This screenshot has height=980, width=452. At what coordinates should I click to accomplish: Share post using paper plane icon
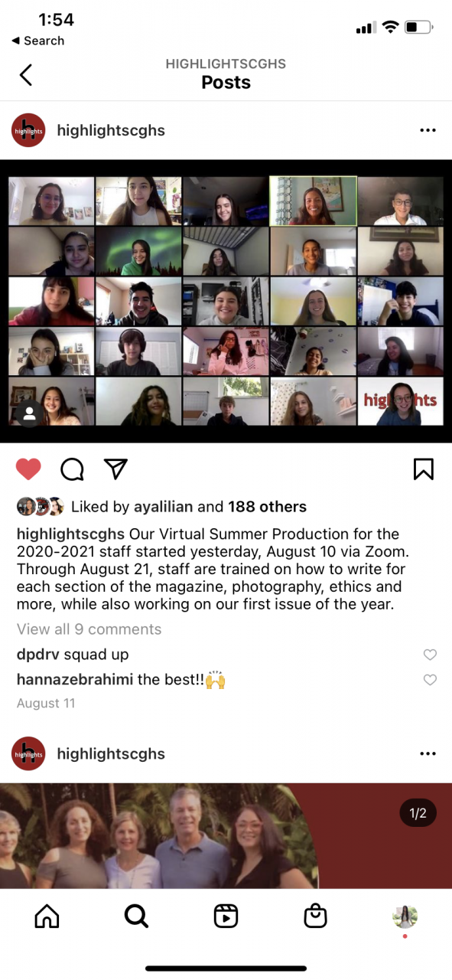(x=115, y=469)
